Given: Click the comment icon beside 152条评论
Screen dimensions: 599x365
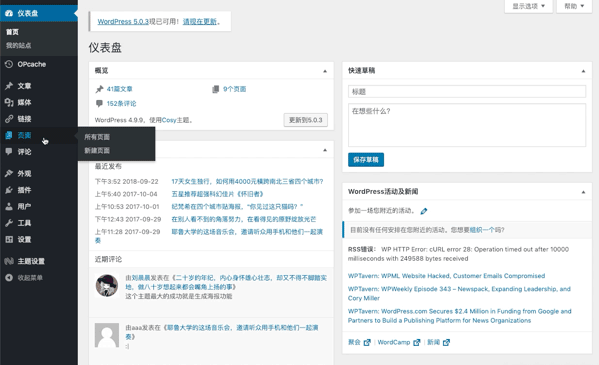Looking at the screenshot, I should [x=99, y=104].
